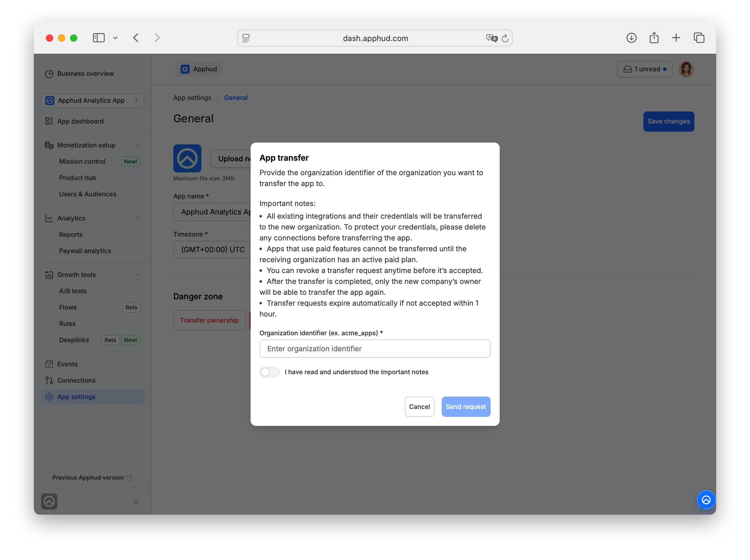Image resolution: width=750 pixels, height=560 pixels.
Task: Open the Apphud support chat bubble
Action: pos(706,500)
